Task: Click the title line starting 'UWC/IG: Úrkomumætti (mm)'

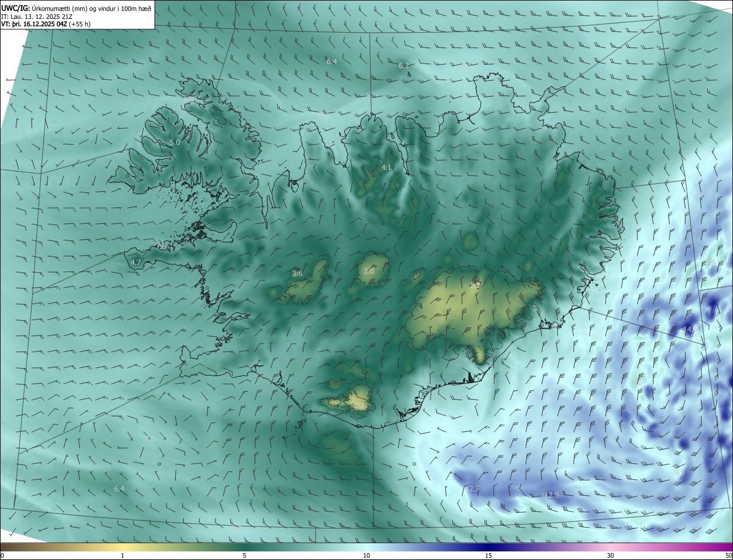Action: [76, 7]
